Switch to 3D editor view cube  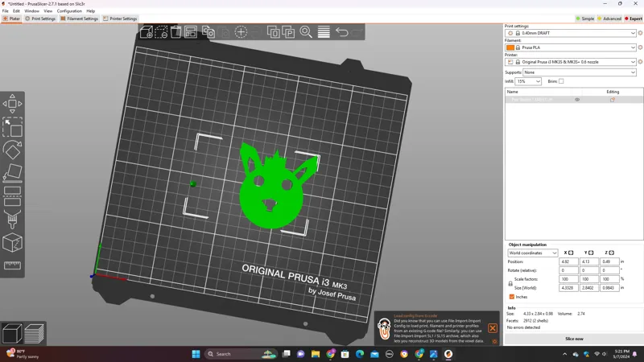12,333
